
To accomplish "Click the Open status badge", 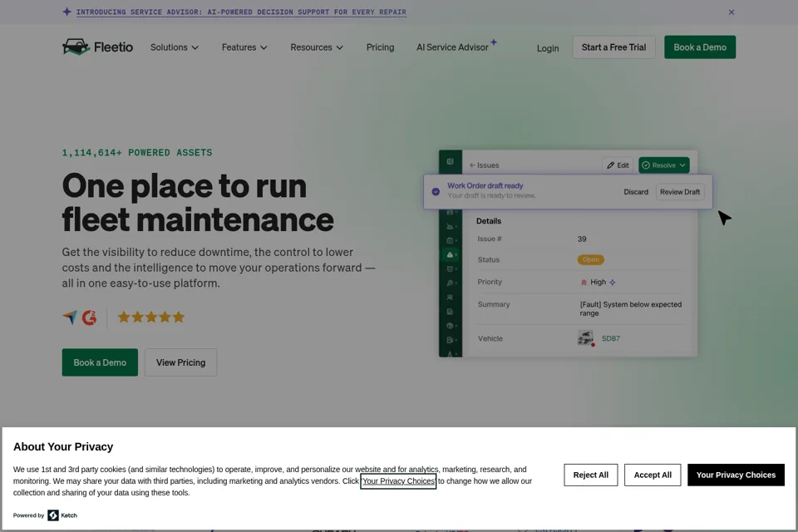I will pos(590,259).
